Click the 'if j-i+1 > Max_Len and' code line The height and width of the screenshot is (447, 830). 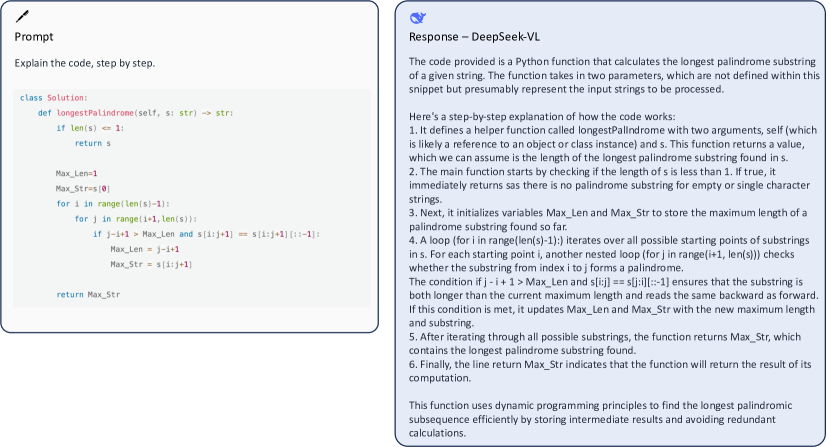pos(206,234)
